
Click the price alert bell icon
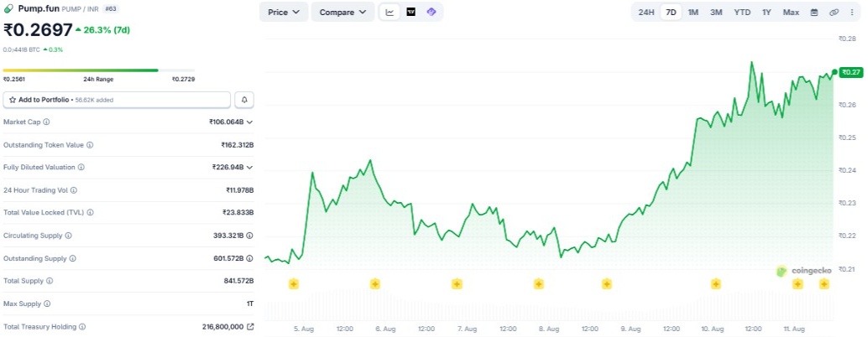[x=244, y=100]
